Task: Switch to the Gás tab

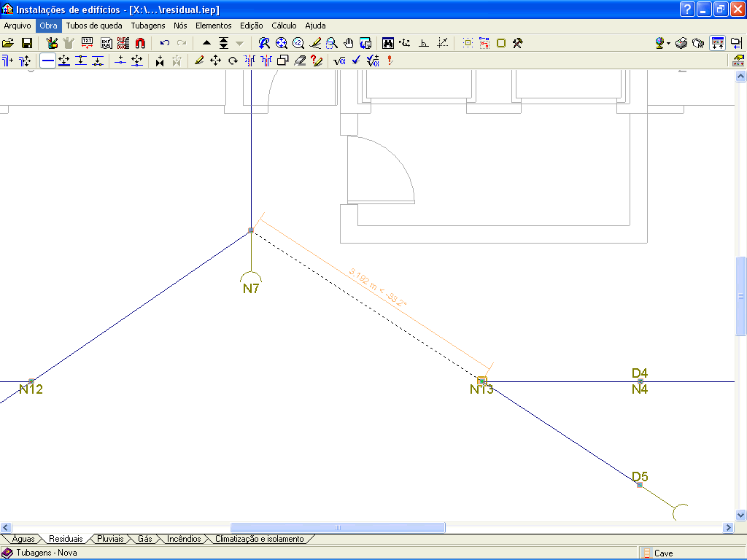Action: pyautogui.click(x=145, y=539)
